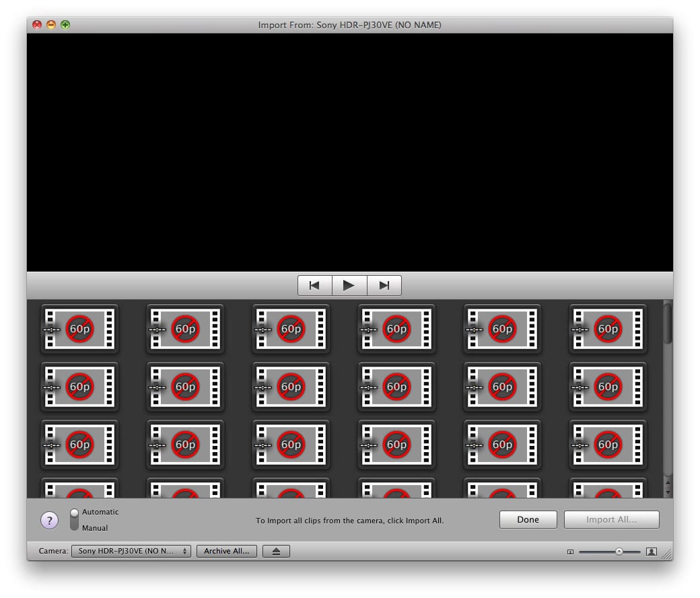700x598 pixels.
Task: Select second 60p clip in the third row
Action: [185, 445]
